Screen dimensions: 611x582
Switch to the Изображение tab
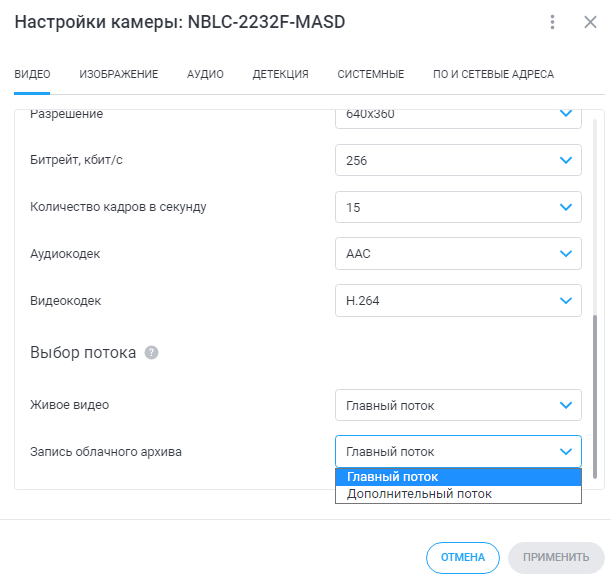pos(119,74)
